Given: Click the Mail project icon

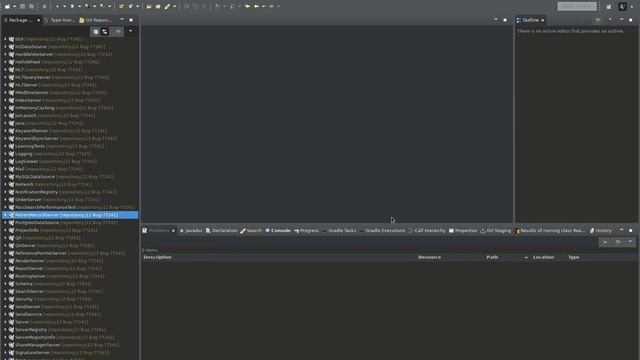Looking at the screenshot, I should click(11, 169).
